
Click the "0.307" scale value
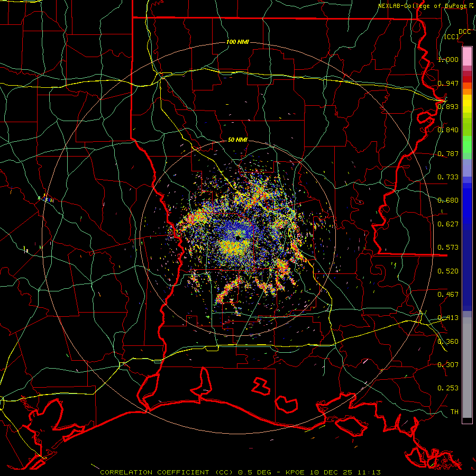click(448, 365)
